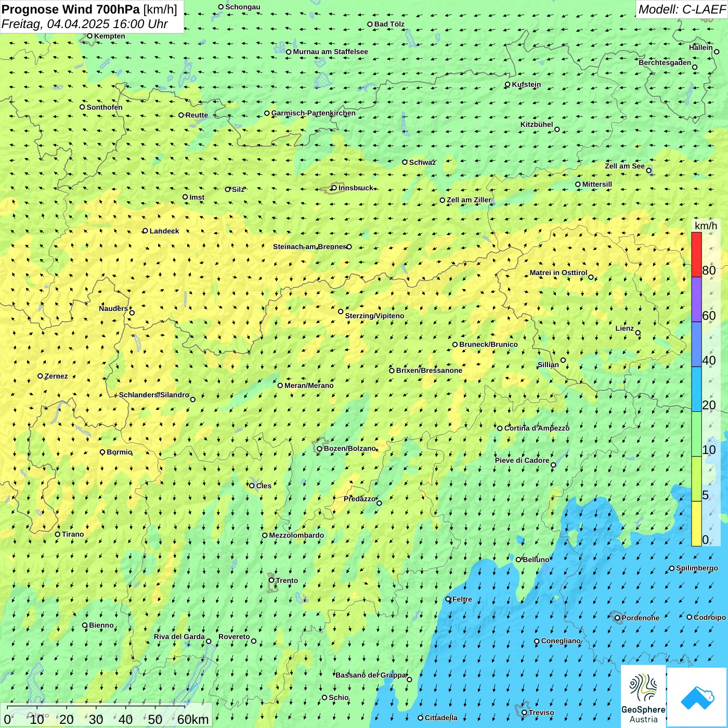Viewport: 728px width, 728px height.
Task: Click the 'Spilimbergo' label
Action: pos(697,568)
